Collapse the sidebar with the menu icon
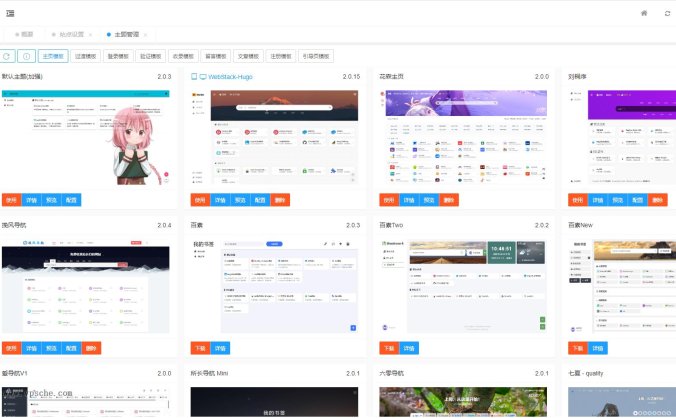 [10, 13]
